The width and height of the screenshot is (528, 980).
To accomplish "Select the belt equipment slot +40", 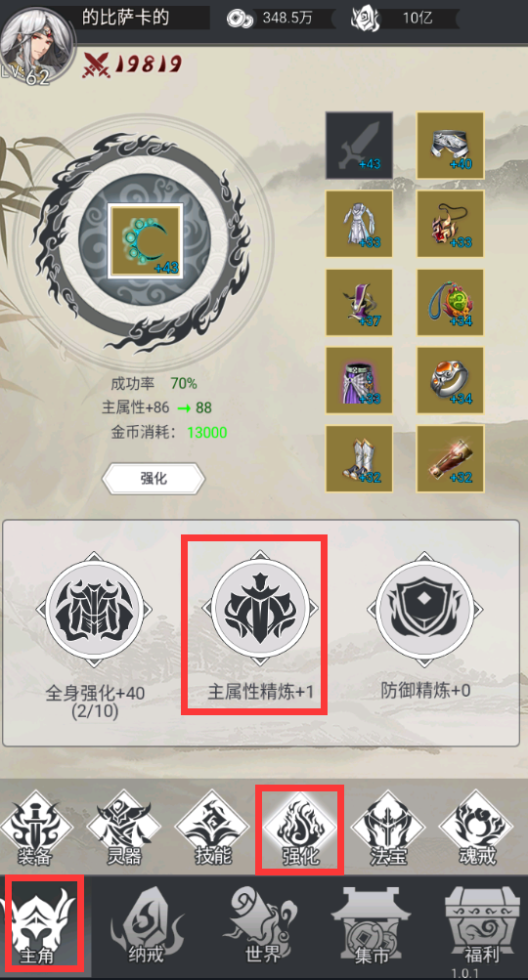I will (x=450, y=145).
